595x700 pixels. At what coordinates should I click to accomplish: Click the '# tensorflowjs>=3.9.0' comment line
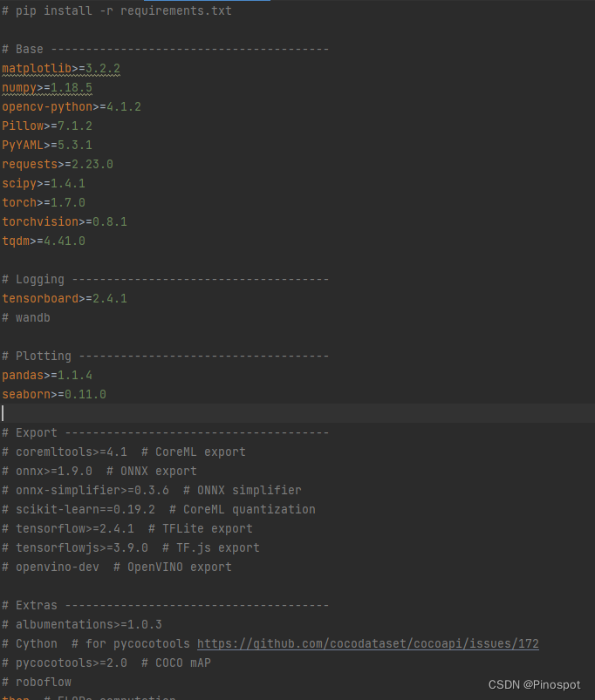pos(131,548)
